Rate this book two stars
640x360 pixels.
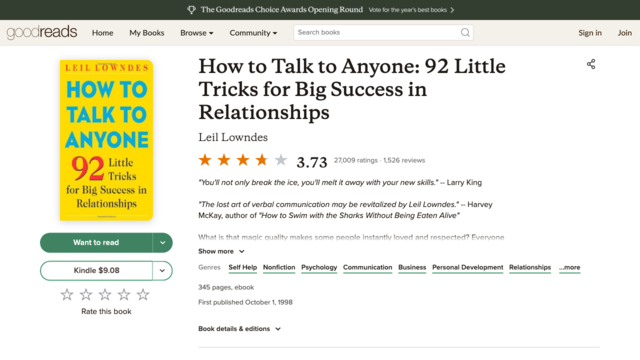86,294
